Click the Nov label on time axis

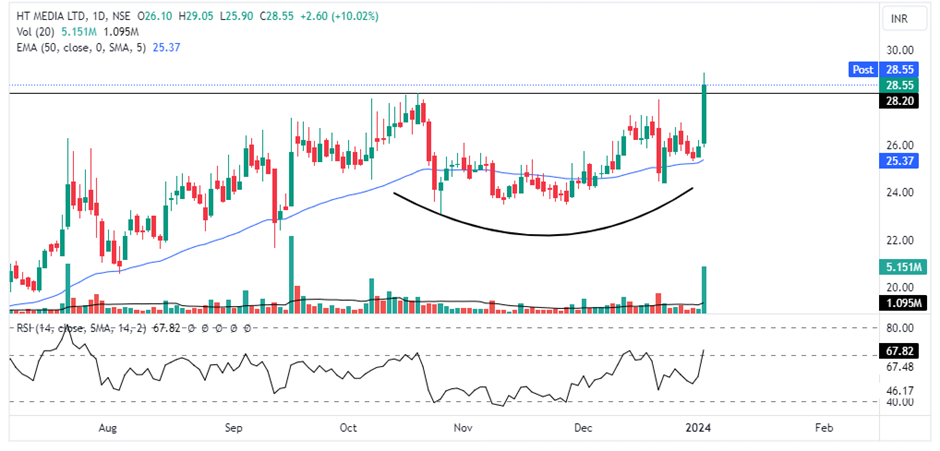pos(462,427)
